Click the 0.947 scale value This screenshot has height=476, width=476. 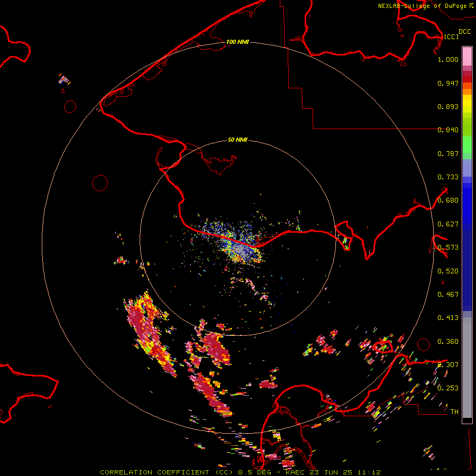448,83
